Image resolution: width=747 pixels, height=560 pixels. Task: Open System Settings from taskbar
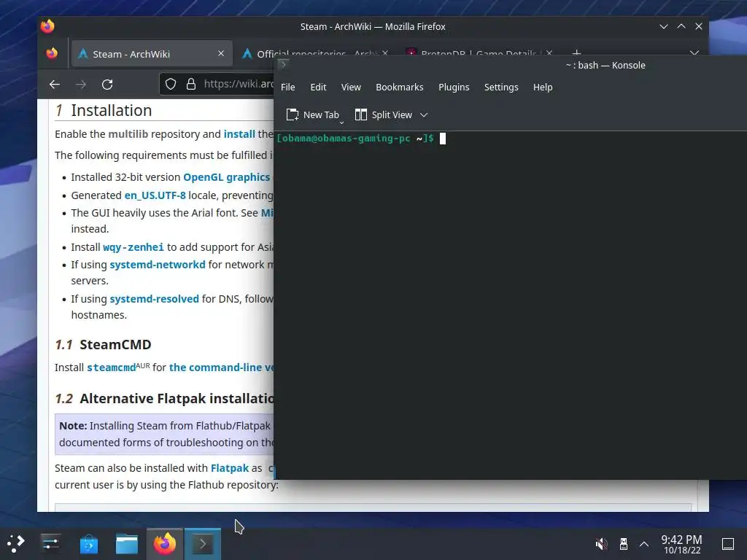point(50,543)
